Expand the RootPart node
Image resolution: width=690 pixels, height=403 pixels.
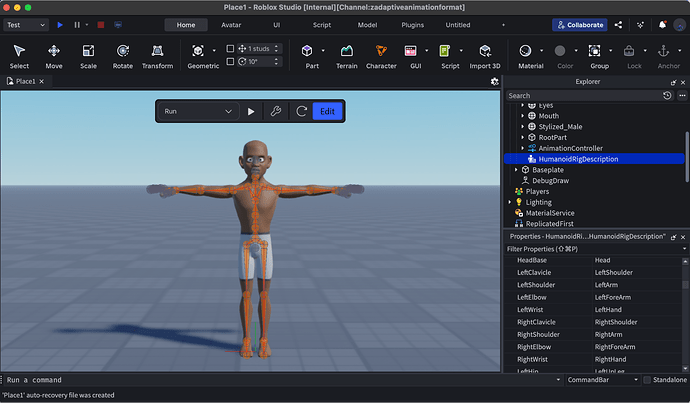pyautogui.click(x=522, y=137)
